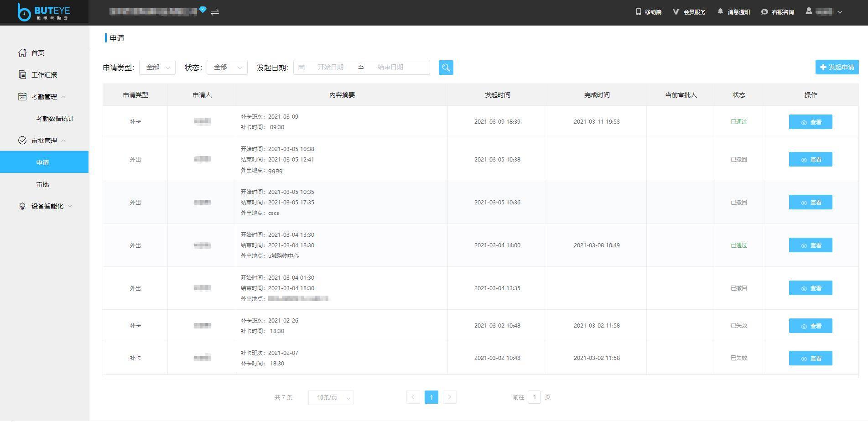
Task: Click 完成时间 2021-03-08 10:49 cell
Action: click(x=597, y=245)
